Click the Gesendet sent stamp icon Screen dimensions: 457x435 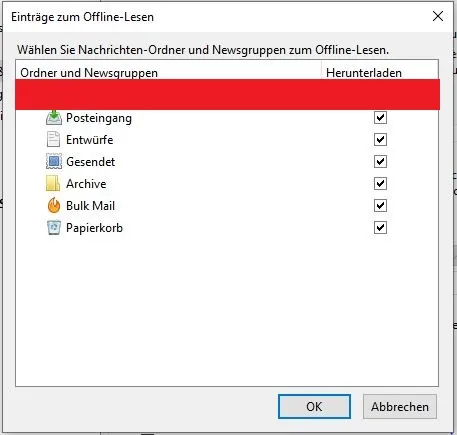click(54, 162)
